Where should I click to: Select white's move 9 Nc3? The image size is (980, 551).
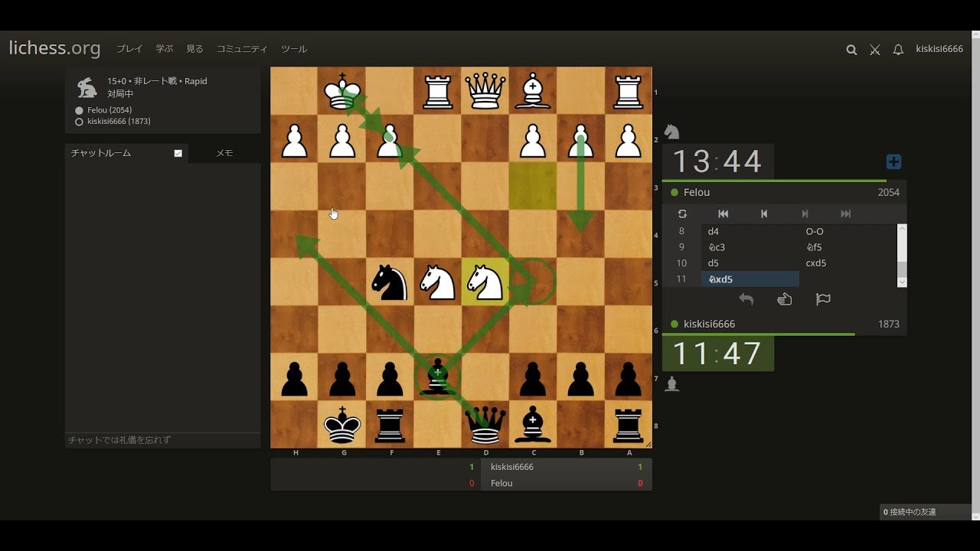tap(750, 247)
